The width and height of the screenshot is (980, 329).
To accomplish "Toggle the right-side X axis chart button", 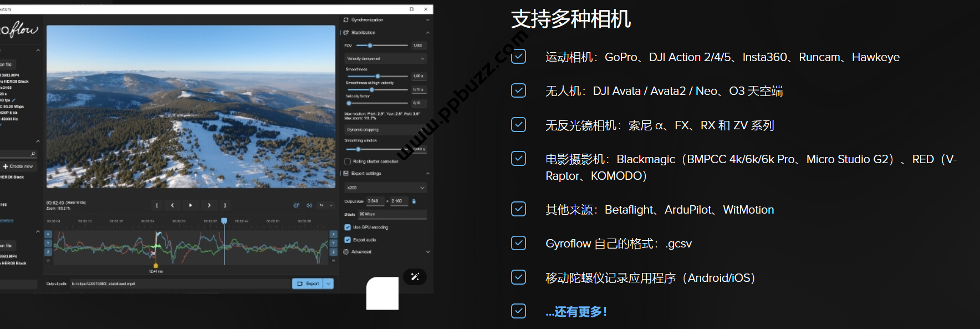I will point(334,234).
